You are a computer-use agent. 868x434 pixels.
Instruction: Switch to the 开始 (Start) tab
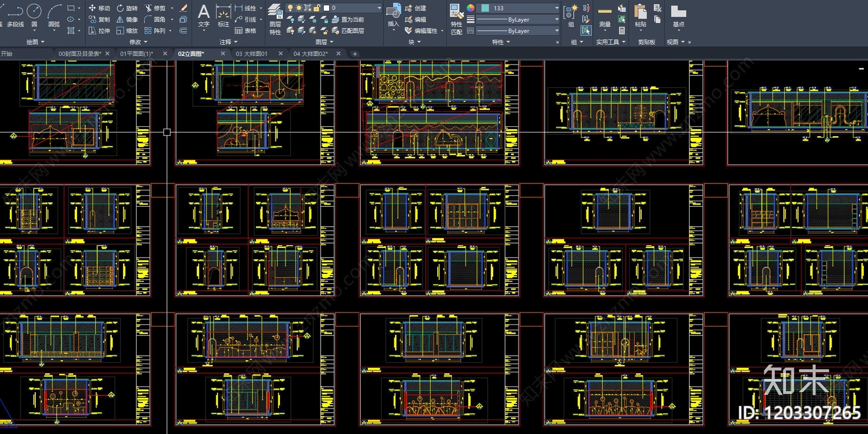[x=7, y=54]
